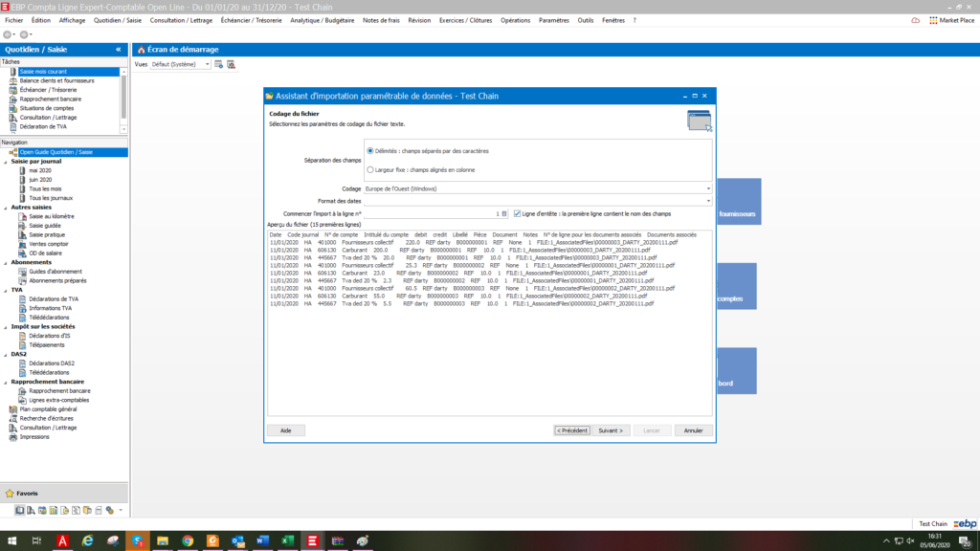Click the Favoris star icon
980x551 pixels.
tap(10, 494)
